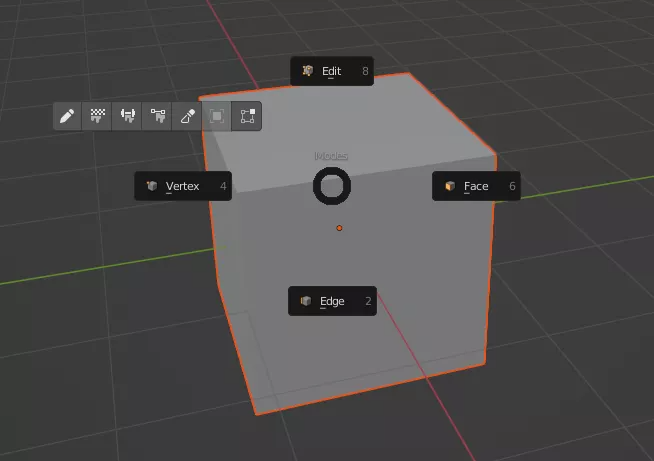Select the checkered Texture Paint mode icon
The width and height of the screenshot is (654, 461).
(x=97, y=116)
